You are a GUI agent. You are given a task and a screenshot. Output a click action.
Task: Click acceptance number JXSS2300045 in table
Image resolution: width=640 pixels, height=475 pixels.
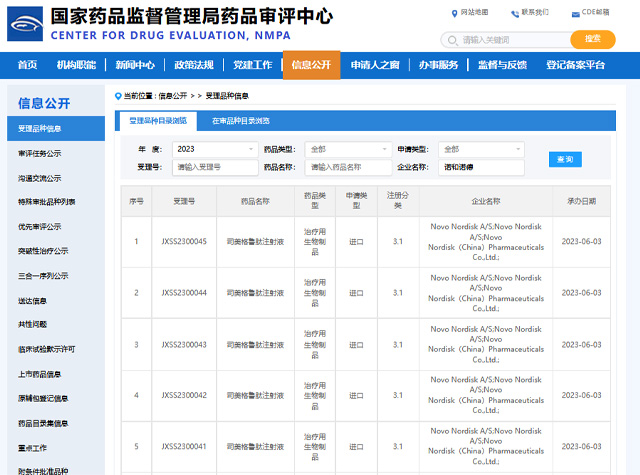point(184,241)
